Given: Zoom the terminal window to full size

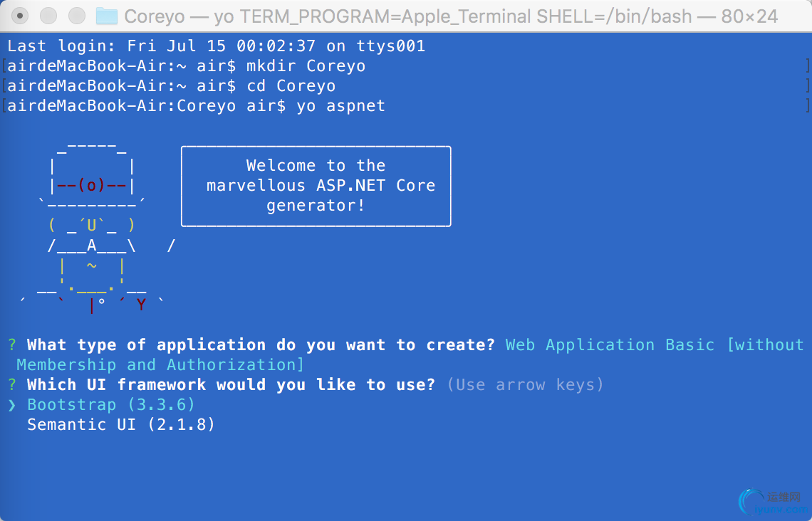Looking at the screenshot, I should 76,16.
